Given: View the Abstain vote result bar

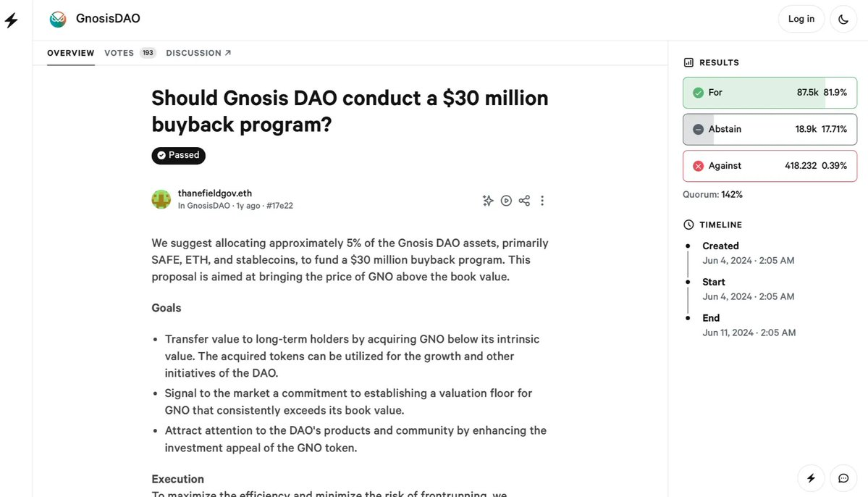Looking at the screenshot, I should tap(770, 129).
